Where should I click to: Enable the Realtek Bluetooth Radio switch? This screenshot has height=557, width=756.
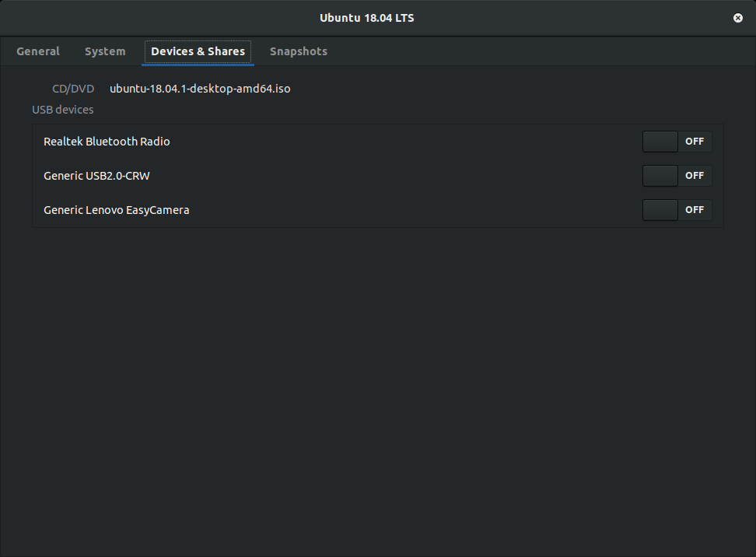click(677, 142)
